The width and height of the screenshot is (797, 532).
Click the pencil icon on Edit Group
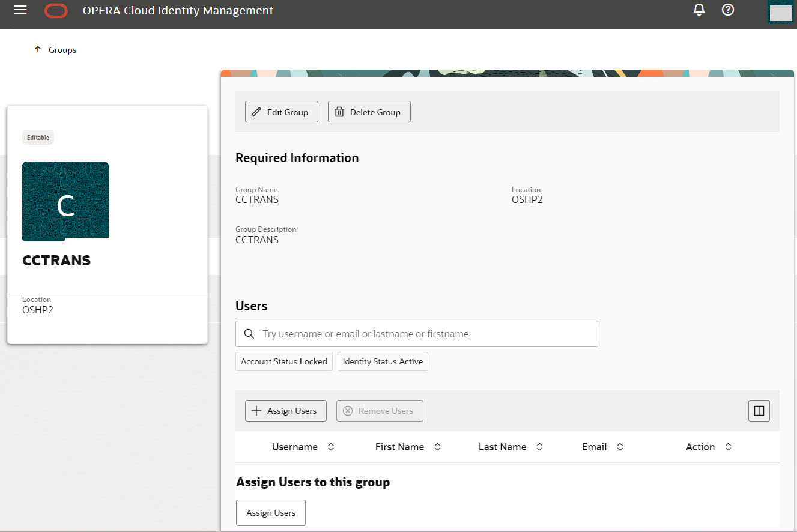pyautogui.click(x=258, y=112)
